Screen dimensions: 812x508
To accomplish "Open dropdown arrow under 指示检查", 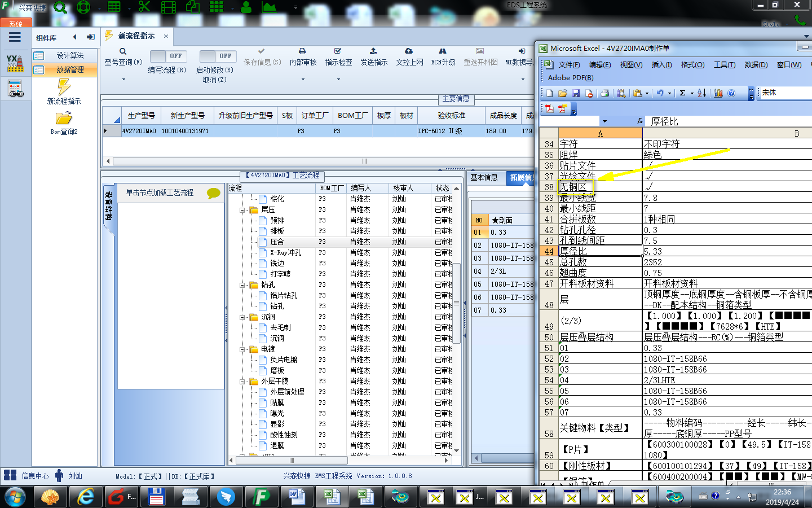I will pos(338,80).
